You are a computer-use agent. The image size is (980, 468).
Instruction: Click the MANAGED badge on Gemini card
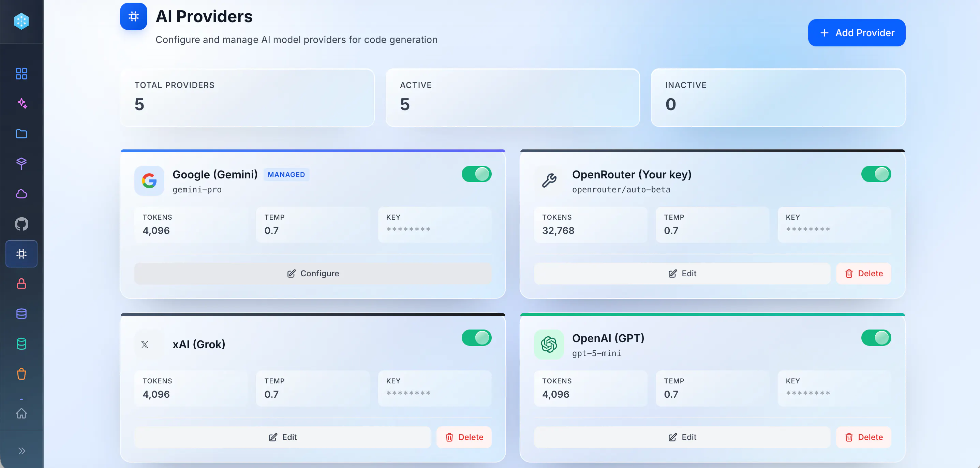[x=286, y=175]
